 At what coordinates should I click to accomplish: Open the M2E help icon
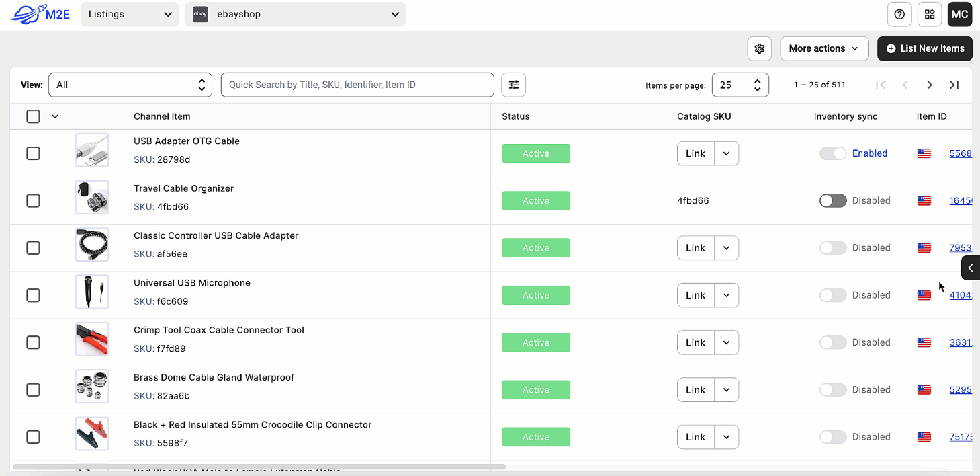pos(899,14)
